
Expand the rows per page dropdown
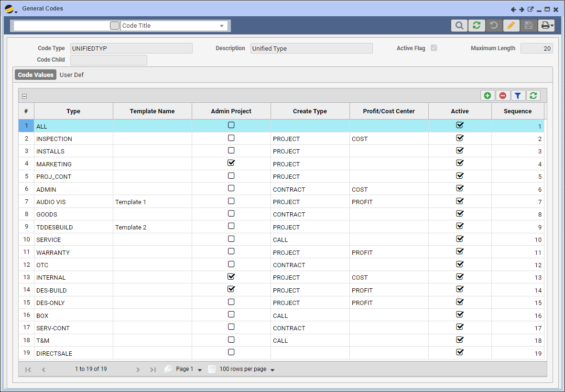point(272,370)
